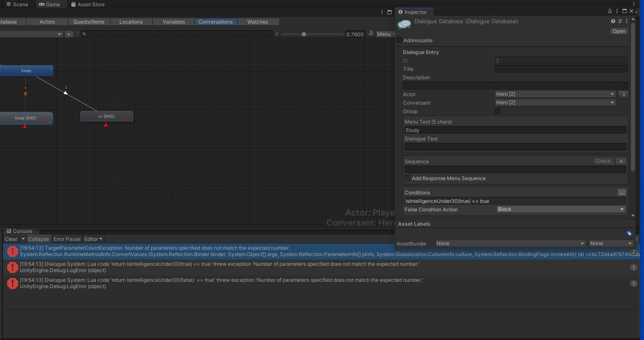The height and width of the screenshot is (340, 644).
Task: Click the Inspector vertical scrollbar
Action: (633, 97)
